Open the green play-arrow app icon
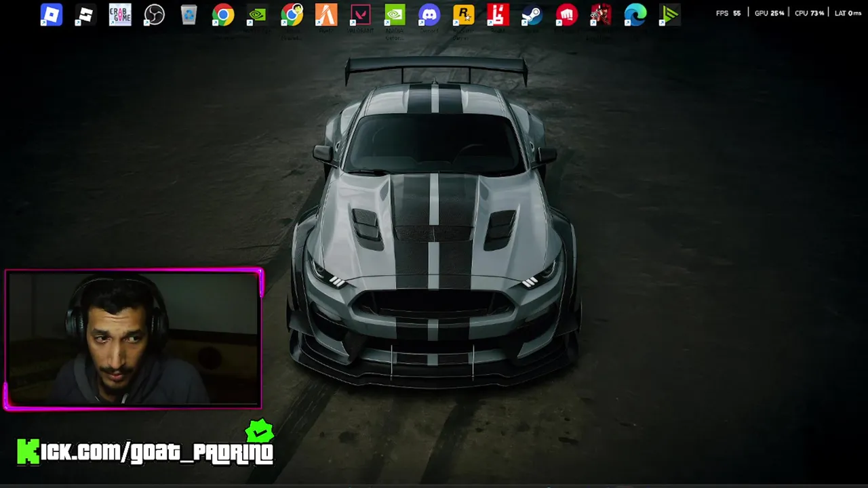Viewport: 868px width, 488px height. click(669, 15)
